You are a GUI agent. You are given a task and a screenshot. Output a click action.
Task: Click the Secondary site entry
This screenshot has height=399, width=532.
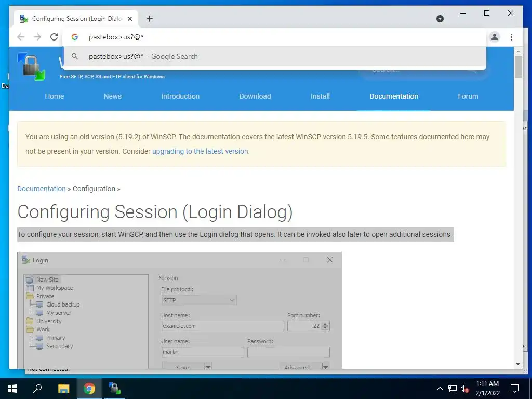click(x=59, y=346)
